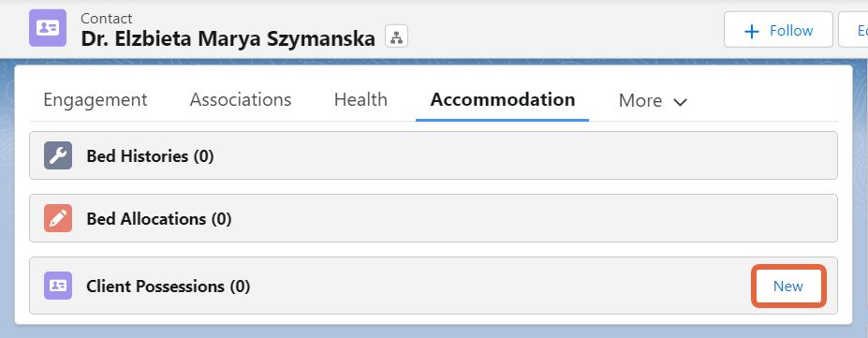Switch to the Engagement tab
This screenshot has height=338, width=868.
pyautogui.click(x=96, y=100)
